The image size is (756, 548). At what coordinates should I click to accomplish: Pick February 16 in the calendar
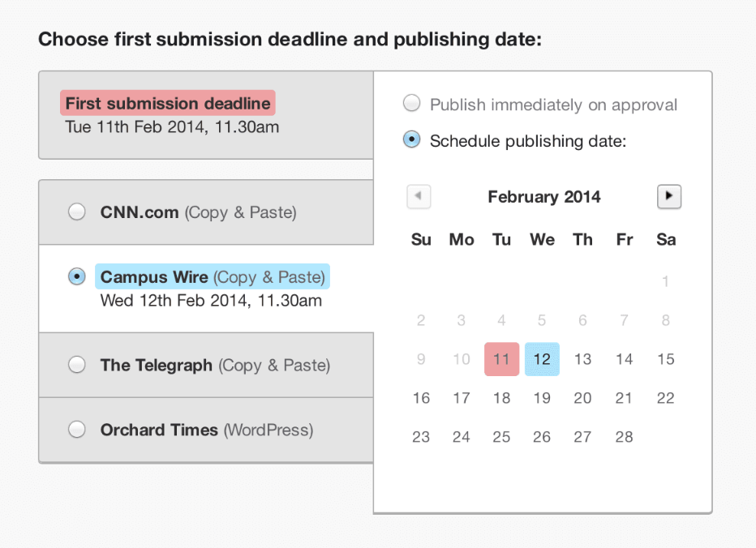(x=421, y=398)
